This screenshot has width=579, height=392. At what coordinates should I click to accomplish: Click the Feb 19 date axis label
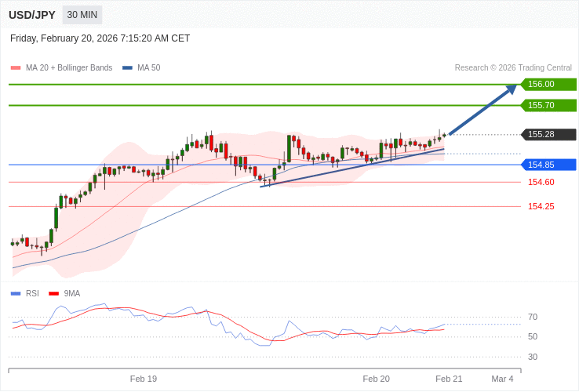[x=144, y=379]
